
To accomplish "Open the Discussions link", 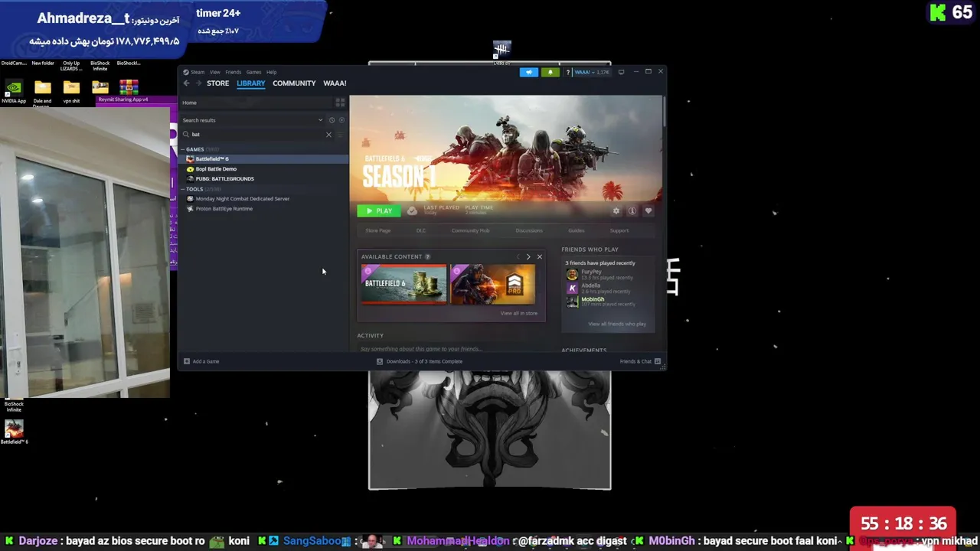I will point(529,230).
